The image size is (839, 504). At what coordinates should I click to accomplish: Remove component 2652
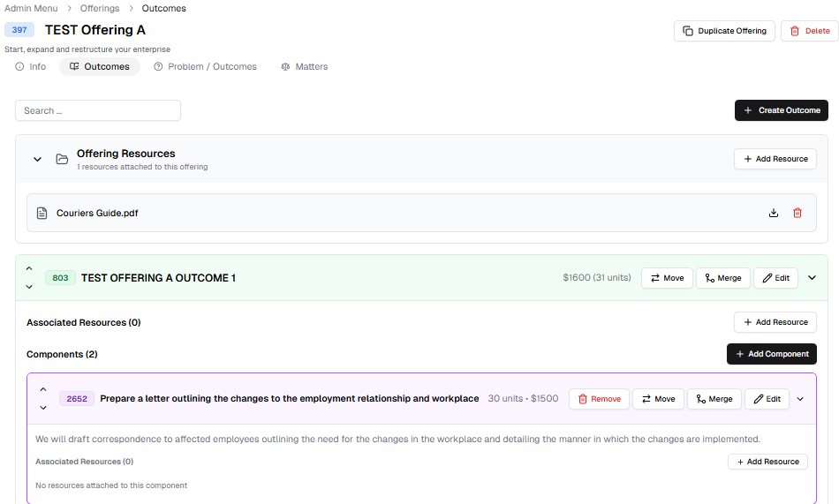[x=600, y=399]
